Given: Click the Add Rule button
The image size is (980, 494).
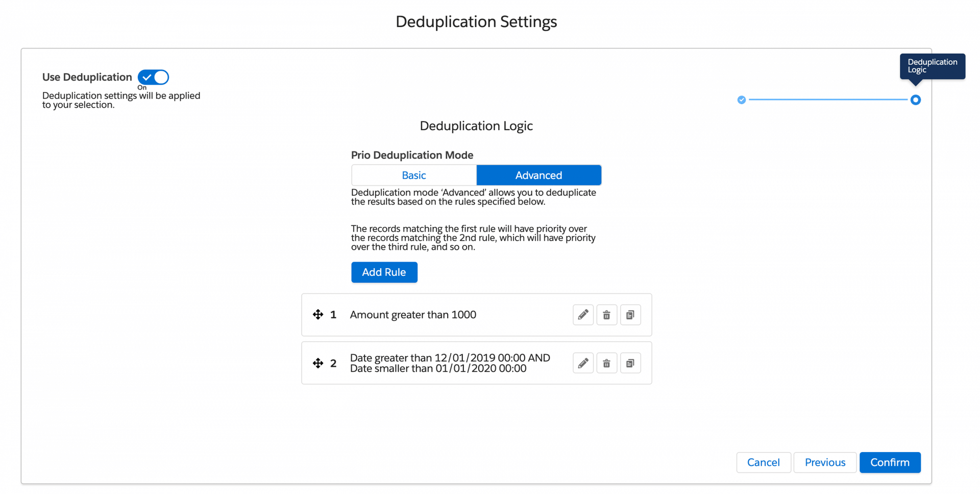Looking at the screenshot, I should coord(384,272).
